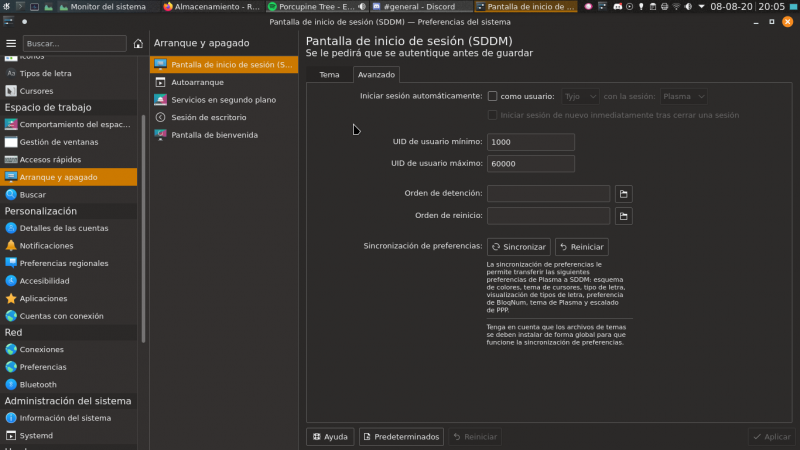Click the Wi-Fi tray icon
The width and height of the screenshot is (800, 450).
[x=677, y=7]
